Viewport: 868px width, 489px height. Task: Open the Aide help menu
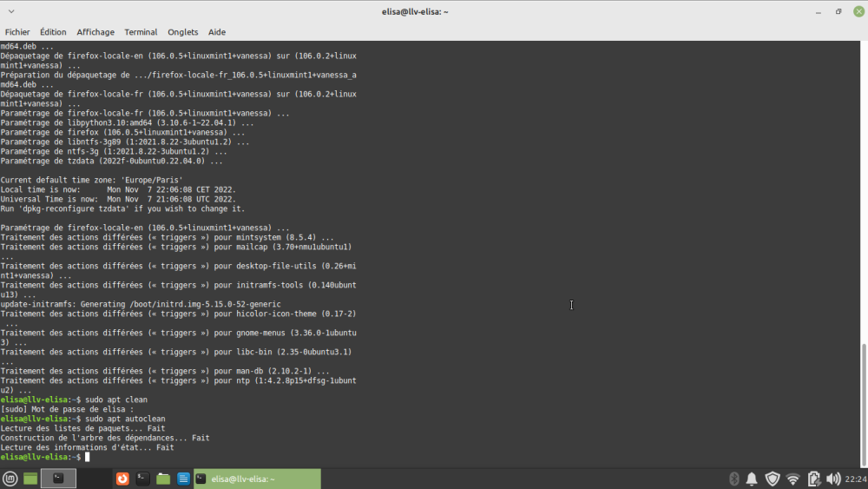point(217,32)
